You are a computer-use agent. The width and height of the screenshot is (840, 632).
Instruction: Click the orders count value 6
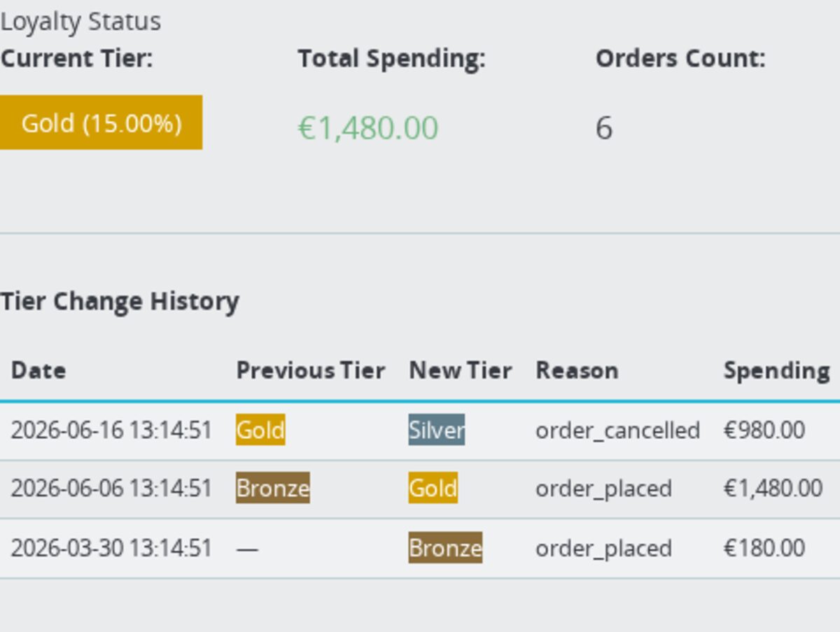[604, 128]
